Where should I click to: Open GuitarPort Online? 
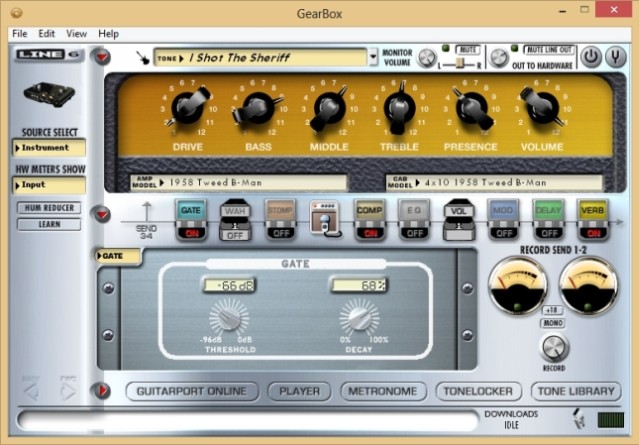(x=192, y=391)
